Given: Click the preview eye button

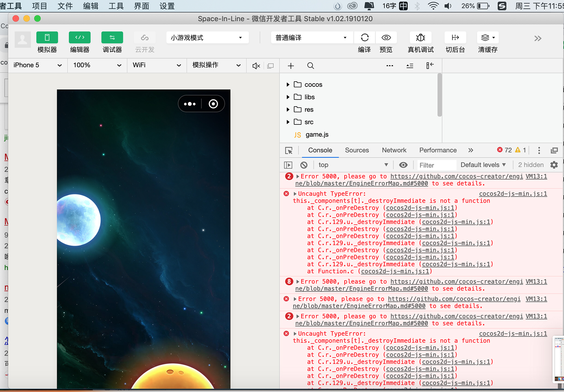Looking at the screenshot, I should pyautogui.click(x=386, y=38).
